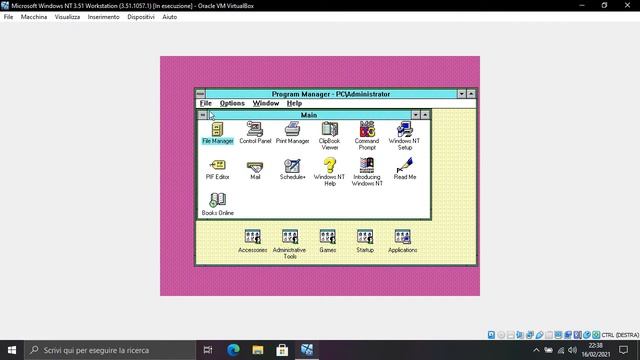The image size is (640, 360).
Task: Click the Program Manager title bar
Action: pos(331,94)
